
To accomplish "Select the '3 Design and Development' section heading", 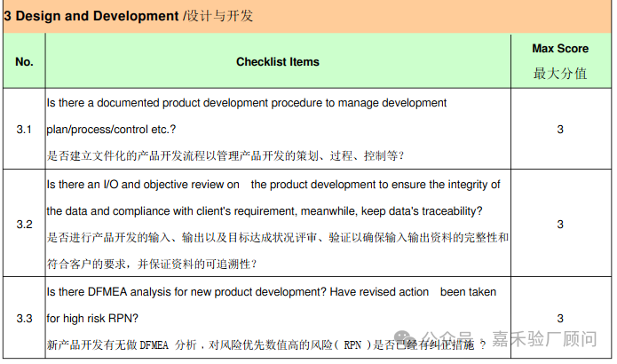I will [128, 16].
